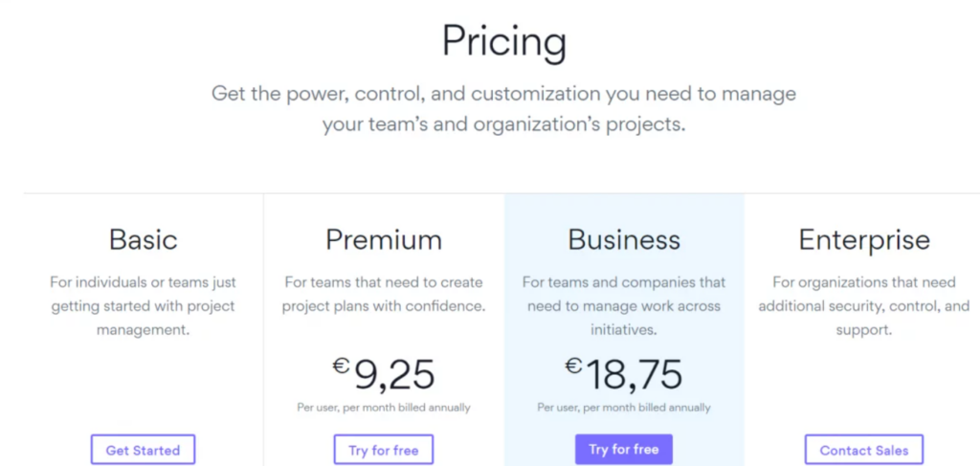Click Try for free under the Premium plan
Screen dimensions: 980x466
click(384, 450)
